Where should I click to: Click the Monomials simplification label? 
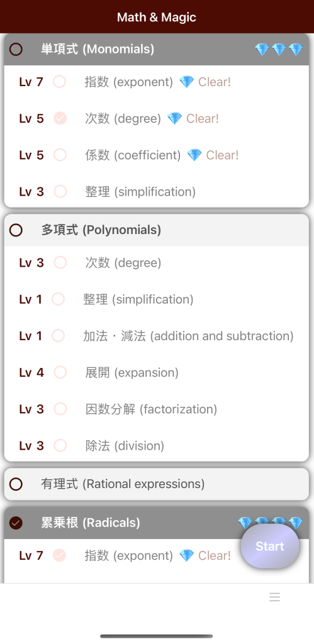coord(140,192)
